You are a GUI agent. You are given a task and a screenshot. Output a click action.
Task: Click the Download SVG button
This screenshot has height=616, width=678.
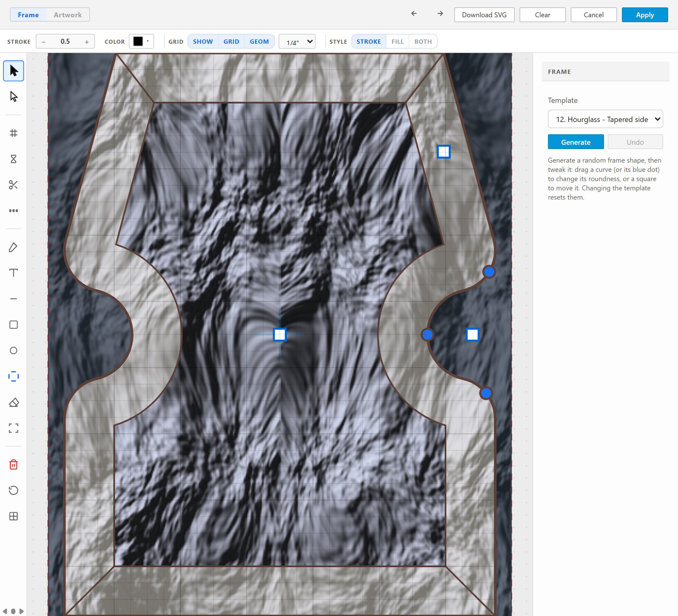click(484, 15)
